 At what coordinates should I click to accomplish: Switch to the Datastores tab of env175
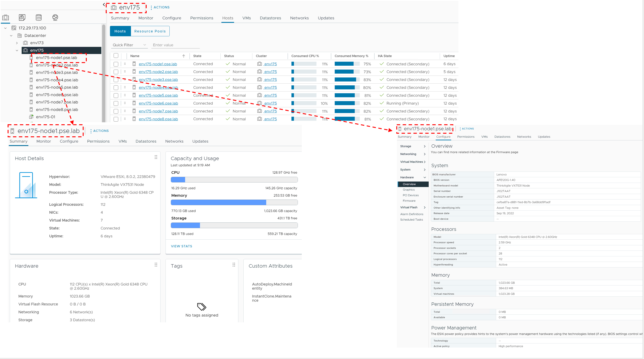point(270,18)
